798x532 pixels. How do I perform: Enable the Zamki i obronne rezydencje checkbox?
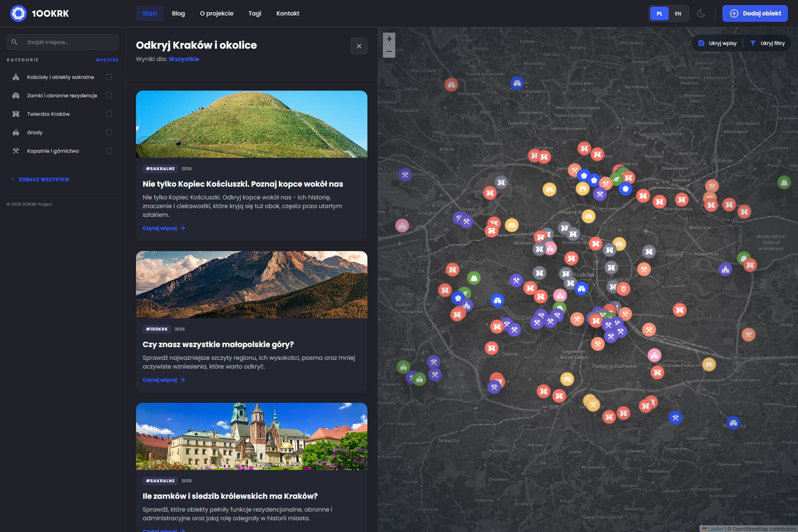108,95
